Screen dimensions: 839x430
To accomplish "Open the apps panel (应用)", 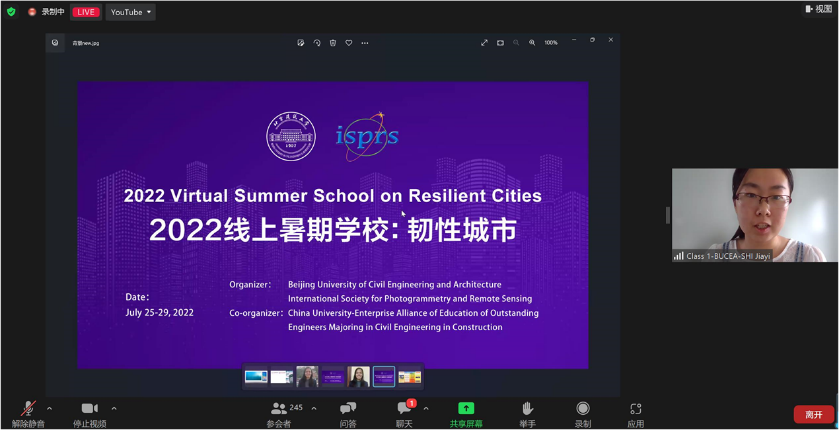I will pos(635,409).
